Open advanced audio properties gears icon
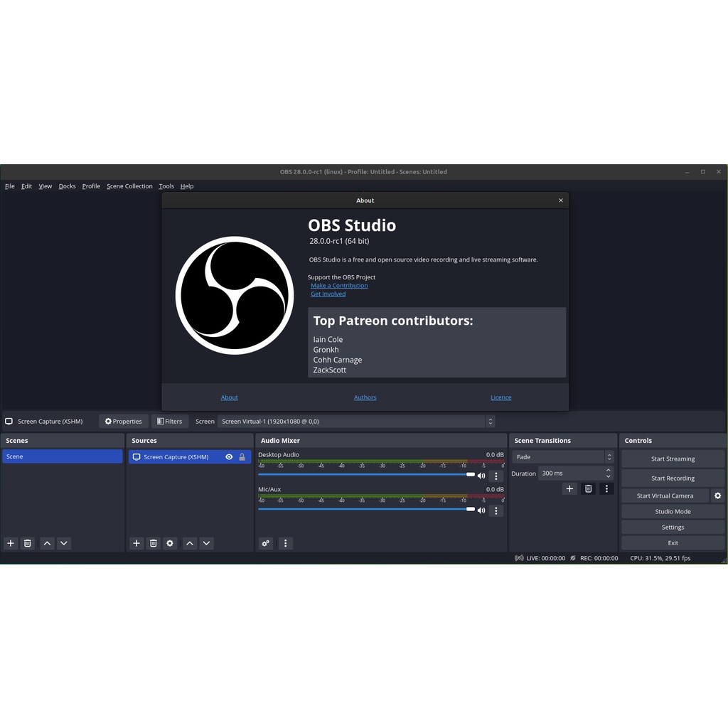The height and width of the screenshot is (728, 728). click(266, 543)
